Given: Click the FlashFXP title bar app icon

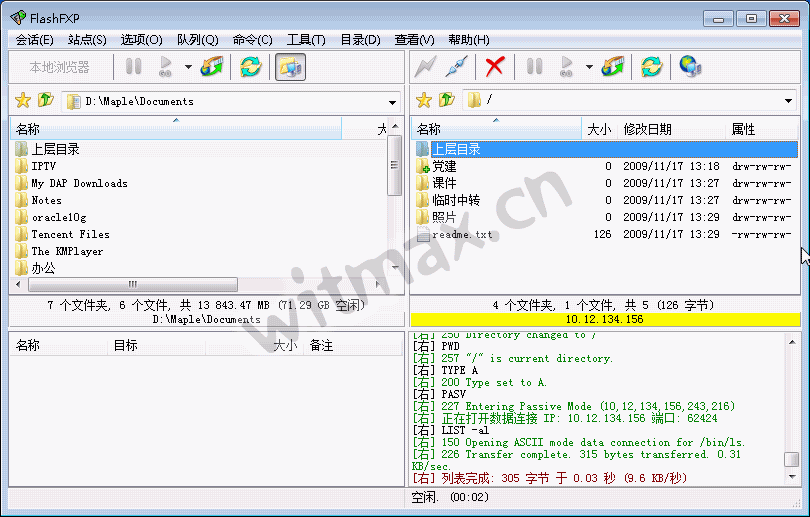Looking at the screenshot, I should (x=18, y=18).
